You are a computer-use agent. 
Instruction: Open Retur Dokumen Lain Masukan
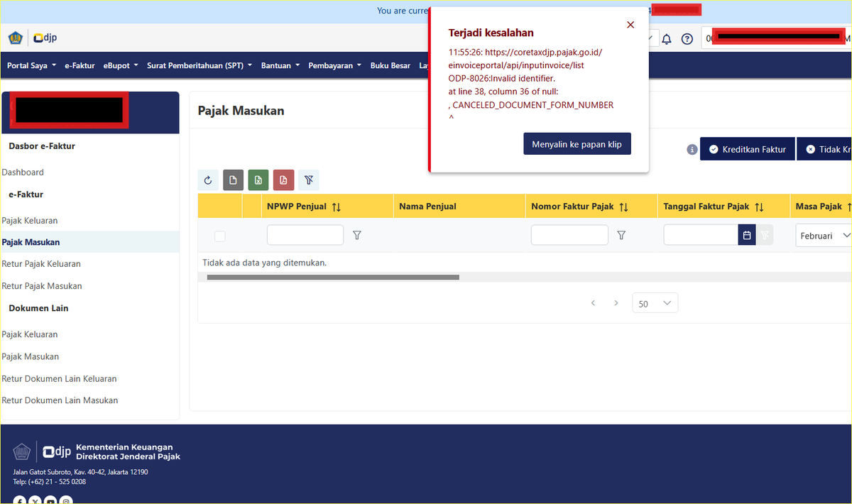60,400
